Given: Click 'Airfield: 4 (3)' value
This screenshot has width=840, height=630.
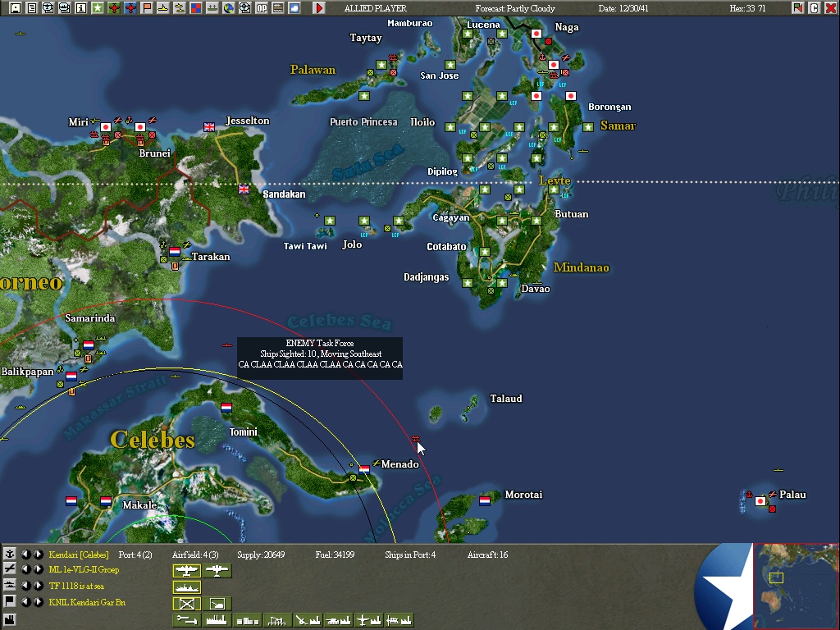Looking at the screenshot, I should 195,555.
